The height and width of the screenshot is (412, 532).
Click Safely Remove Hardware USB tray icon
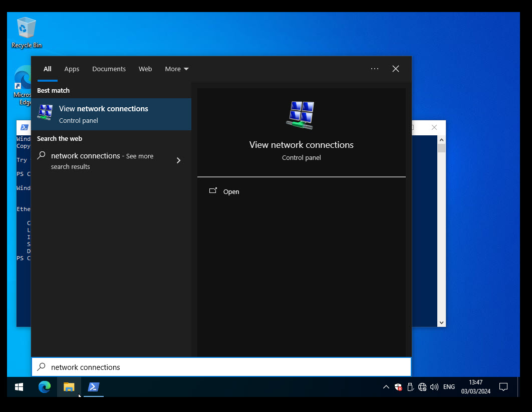(410, 387)
